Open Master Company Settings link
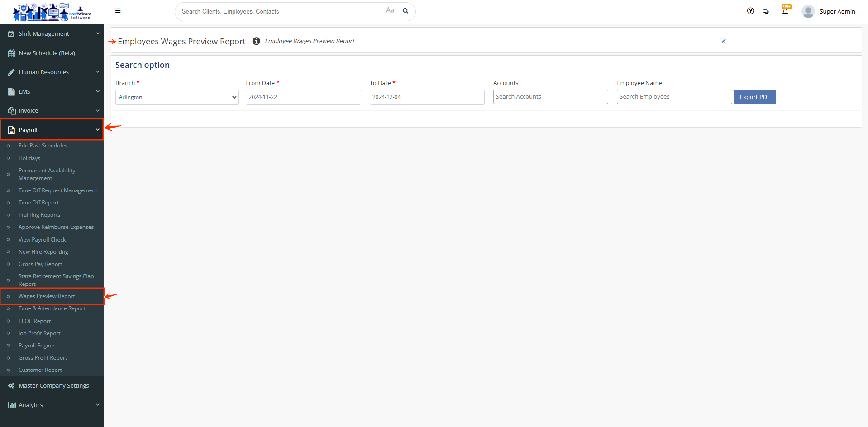 click(x=53, y=386)
